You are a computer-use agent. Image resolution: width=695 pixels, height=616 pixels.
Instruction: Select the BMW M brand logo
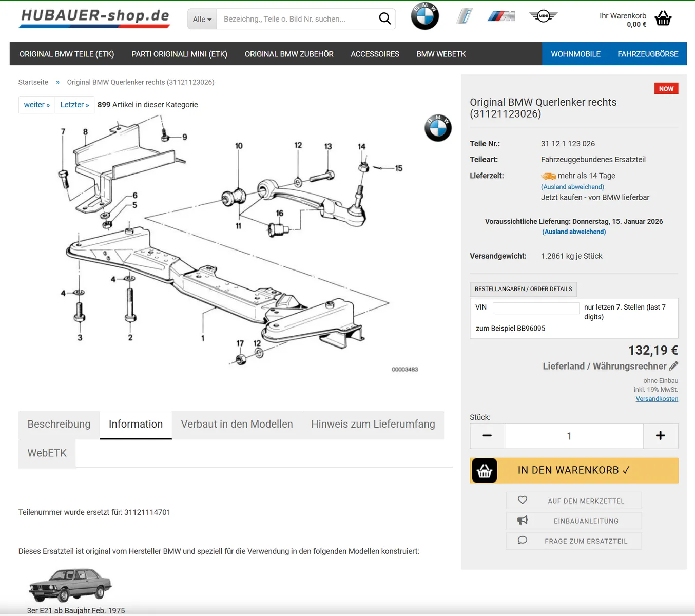501,16
